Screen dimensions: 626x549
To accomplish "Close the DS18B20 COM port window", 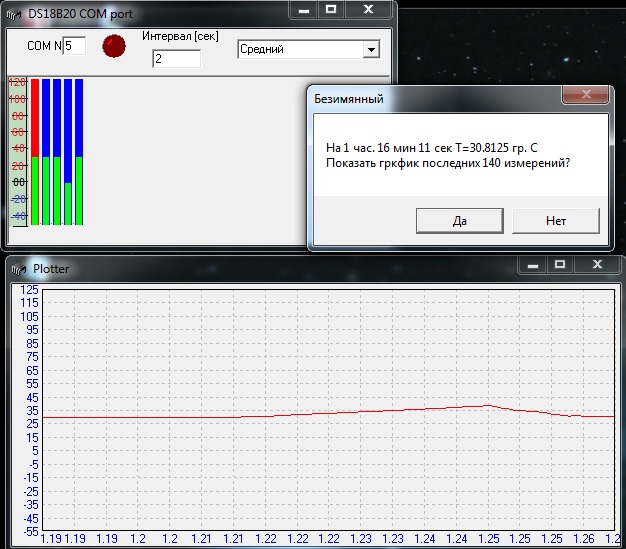I will click(370, 9).
